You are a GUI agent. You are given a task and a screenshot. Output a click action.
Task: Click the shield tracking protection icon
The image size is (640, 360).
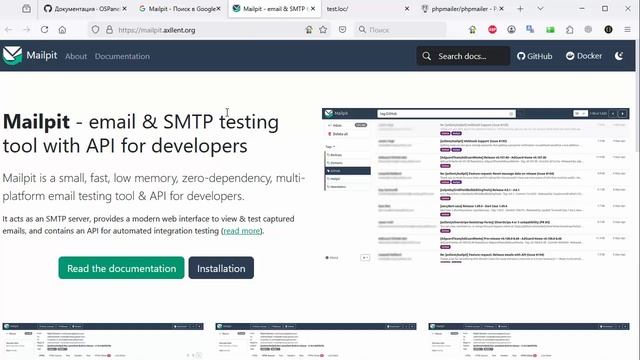coord(95,30)
